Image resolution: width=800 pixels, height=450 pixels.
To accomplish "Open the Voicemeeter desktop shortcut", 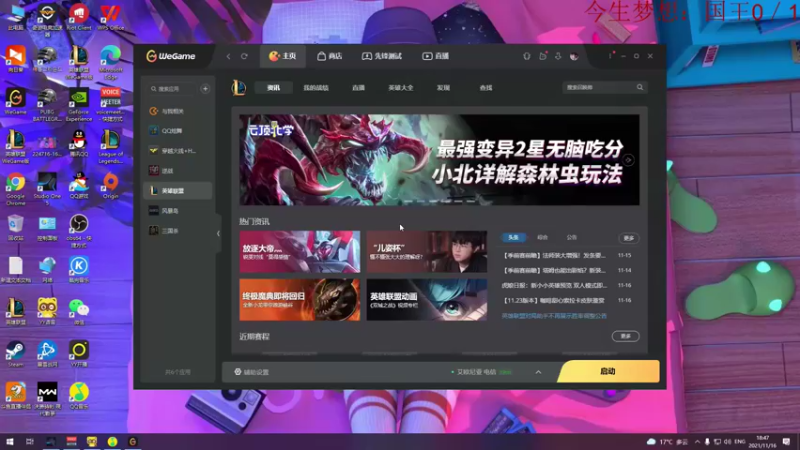I will [x=110, y=104].
